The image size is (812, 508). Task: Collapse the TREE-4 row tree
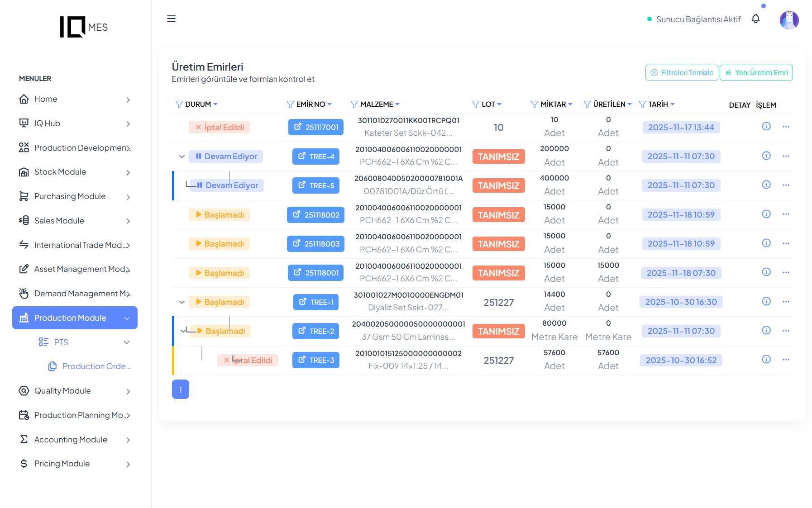coord(182,157)
